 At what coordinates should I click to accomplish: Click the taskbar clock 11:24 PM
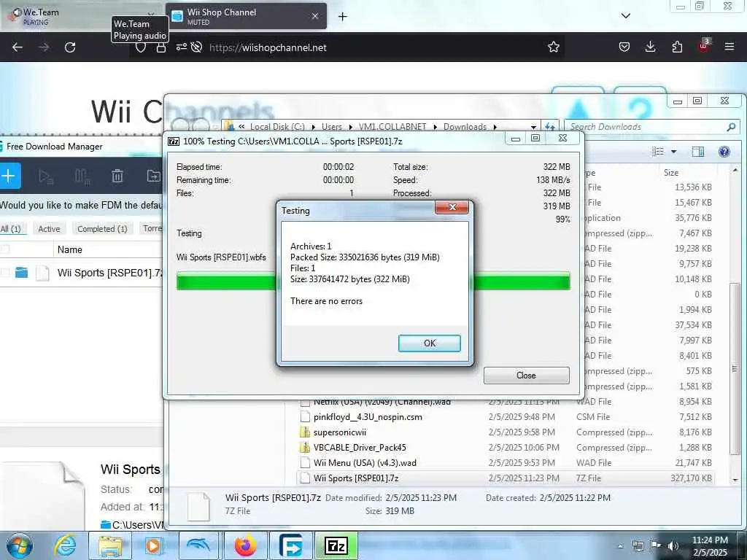click(709, 540)
